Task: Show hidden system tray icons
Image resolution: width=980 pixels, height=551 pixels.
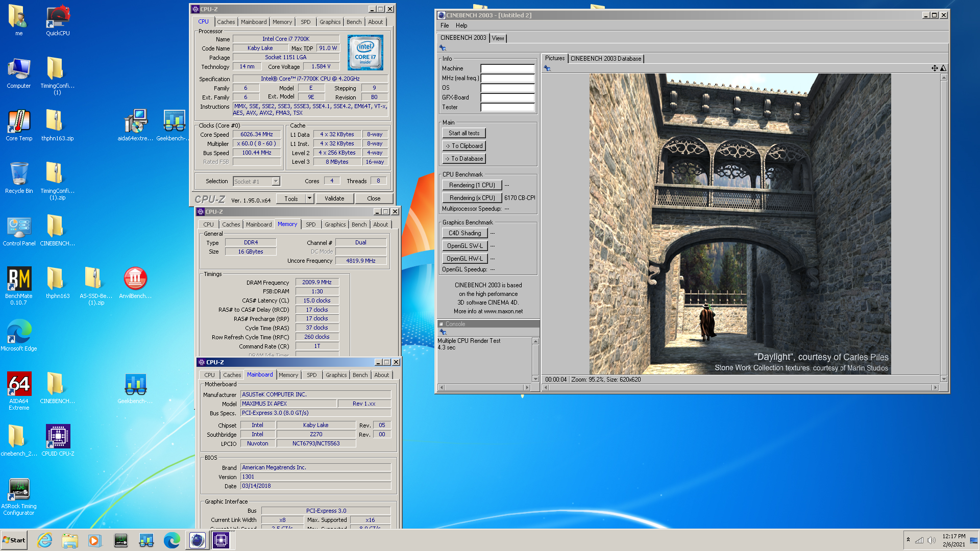Action: (x=908, y=540)
